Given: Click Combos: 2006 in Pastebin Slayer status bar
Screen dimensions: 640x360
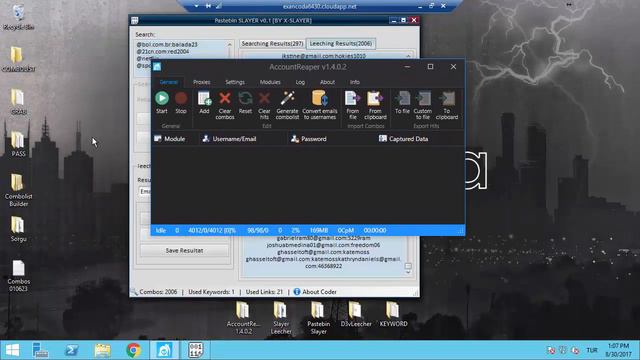Looking at the screenshot, I should [x=158, y=292].
